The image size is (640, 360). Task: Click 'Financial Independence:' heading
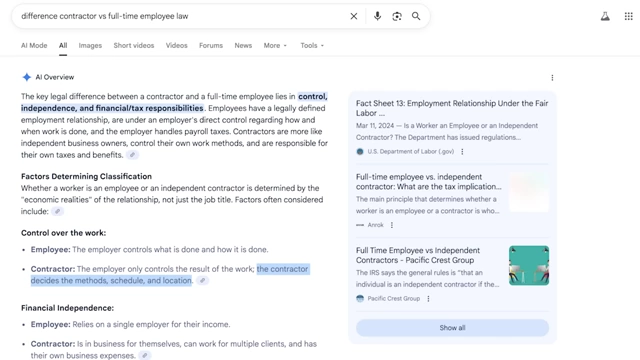67,308
